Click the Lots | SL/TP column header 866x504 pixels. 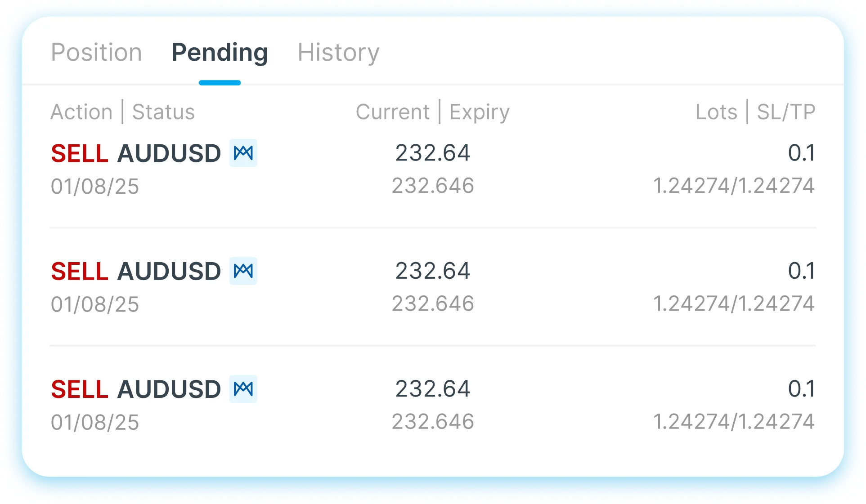click(755, 112)
